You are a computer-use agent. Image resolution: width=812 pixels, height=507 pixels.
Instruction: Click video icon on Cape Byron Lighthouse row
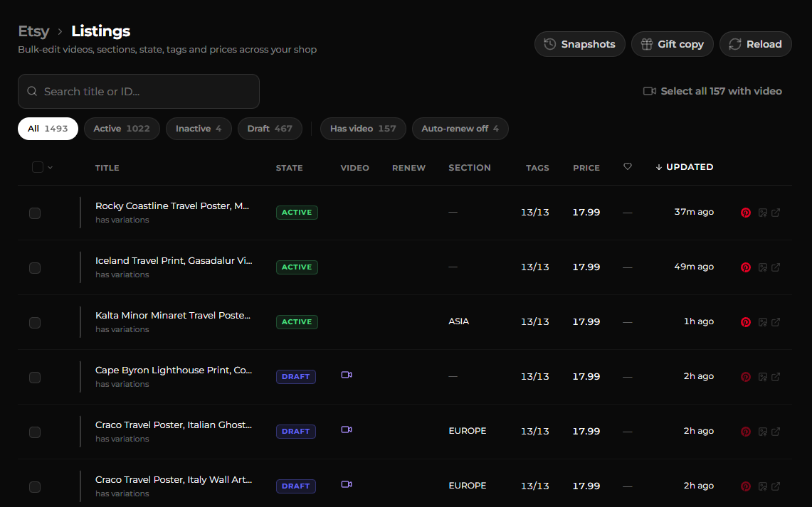pos(347,375)
